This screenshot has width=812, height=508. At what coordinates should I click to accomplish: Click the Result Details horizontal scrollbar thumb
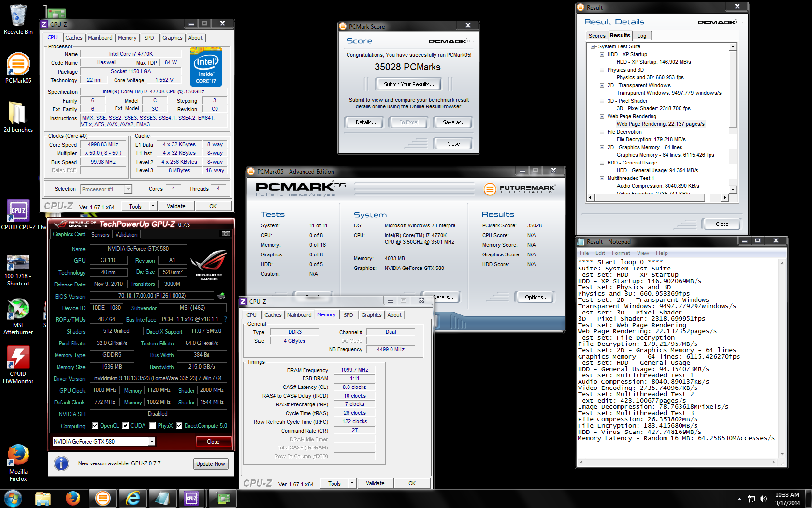tap(649, 197)
